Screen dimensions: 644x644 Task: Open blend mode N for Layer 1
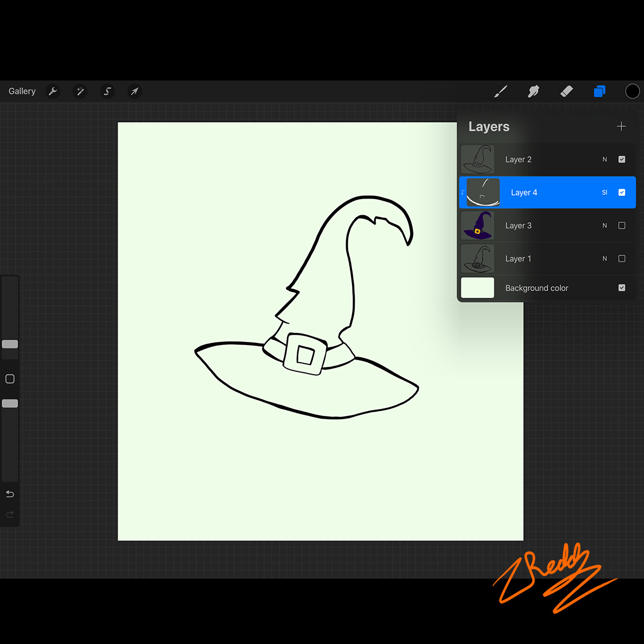point(605,259)
